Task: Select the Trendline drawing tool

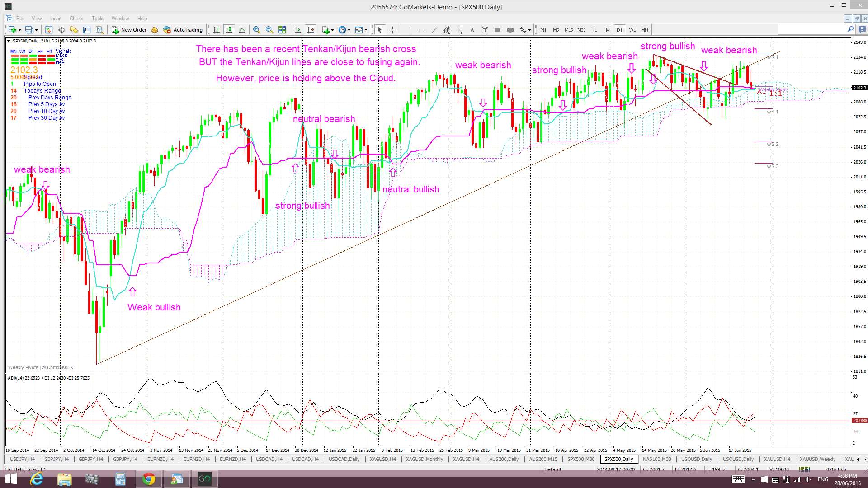Action: pyautogui.click(x=434, y=30)
